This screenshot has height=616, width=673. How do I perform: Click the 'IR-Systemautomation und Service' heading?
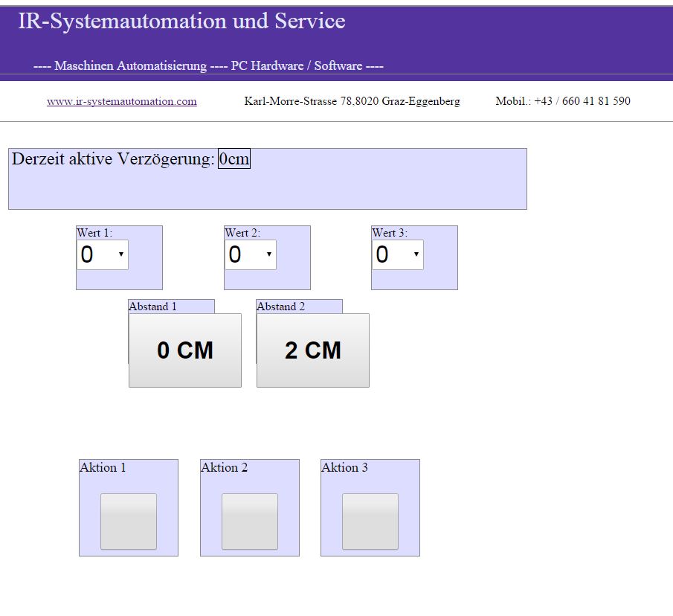[181, 21]
